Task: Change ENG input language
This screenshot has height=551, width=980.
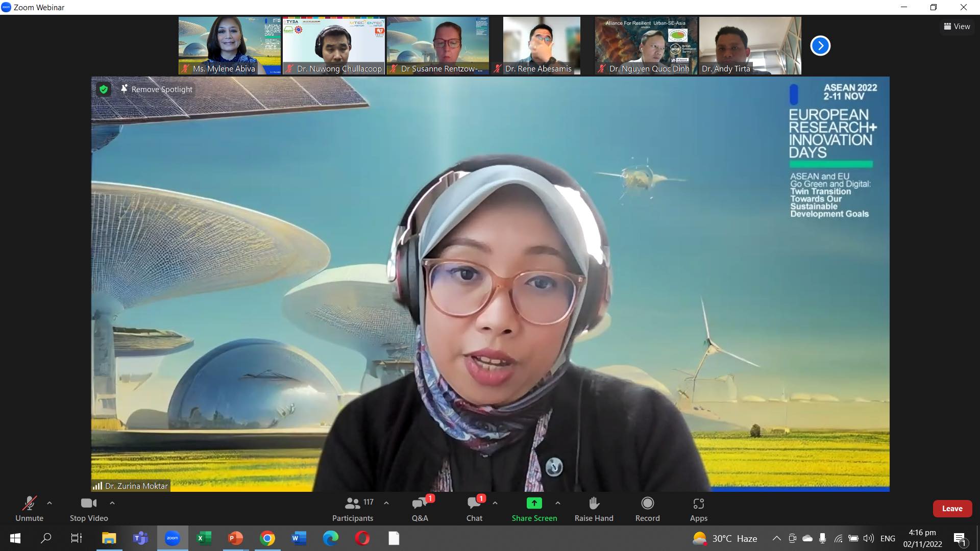Action: pyautogui.click(x=888, y=538)
